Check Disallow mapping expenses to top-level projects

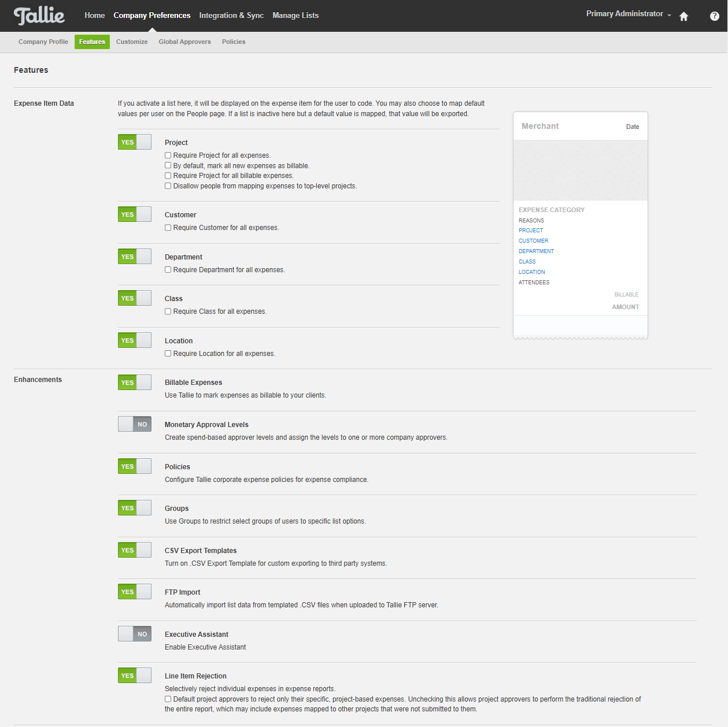coord(168,186)
